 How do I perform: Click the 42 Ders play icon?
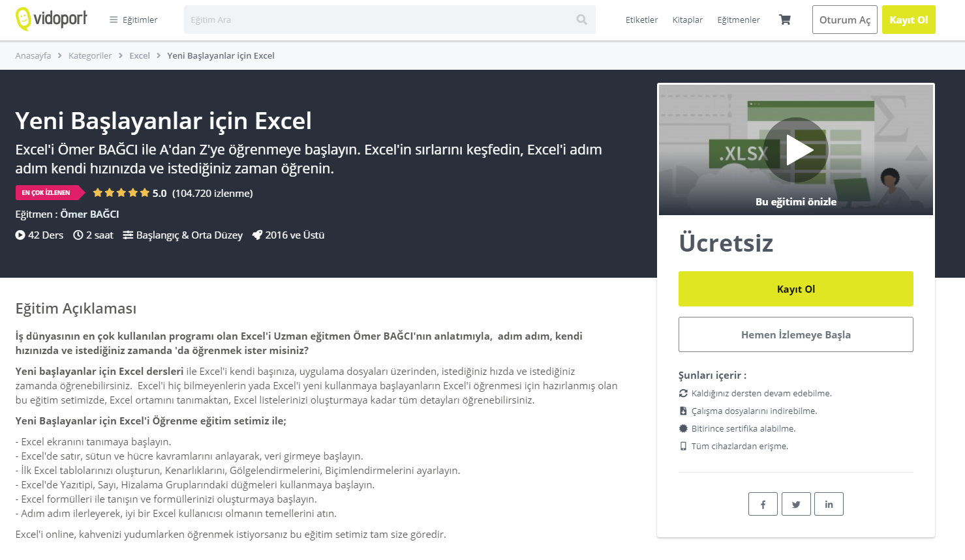(20, 235)
